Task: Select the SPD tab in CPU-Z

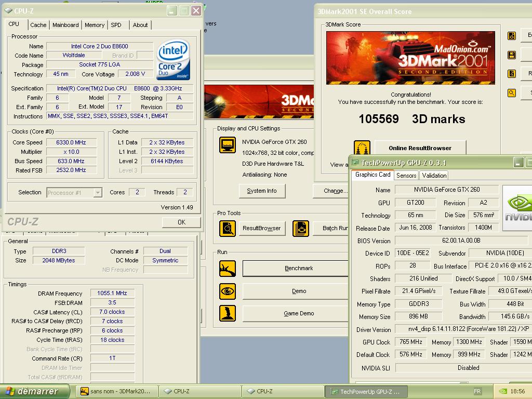Action: pyautogui.click(x=116, y=25)
